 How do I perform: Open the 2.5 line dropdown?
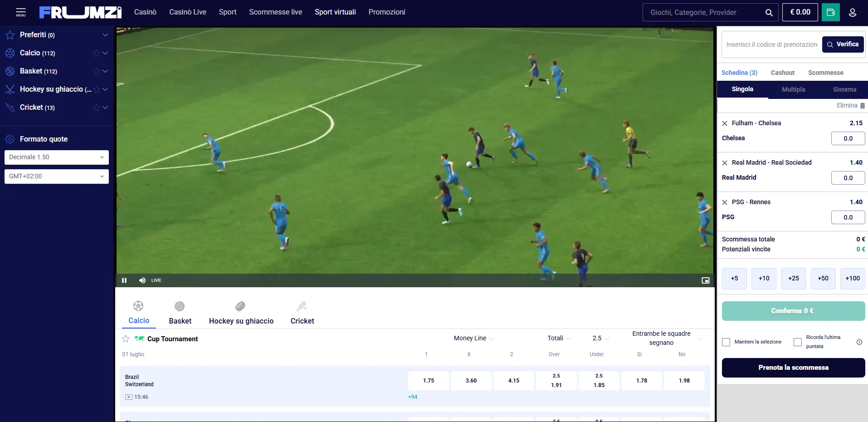[x=601, y=339]
